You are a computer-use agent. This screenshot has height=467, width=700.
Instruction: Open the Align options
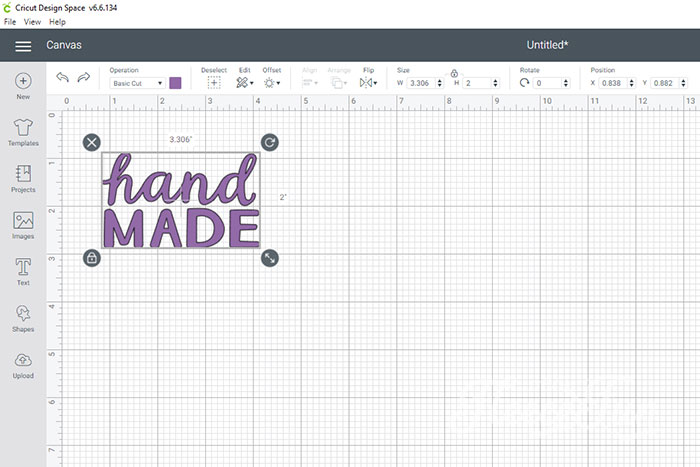[x=309, y=83]
